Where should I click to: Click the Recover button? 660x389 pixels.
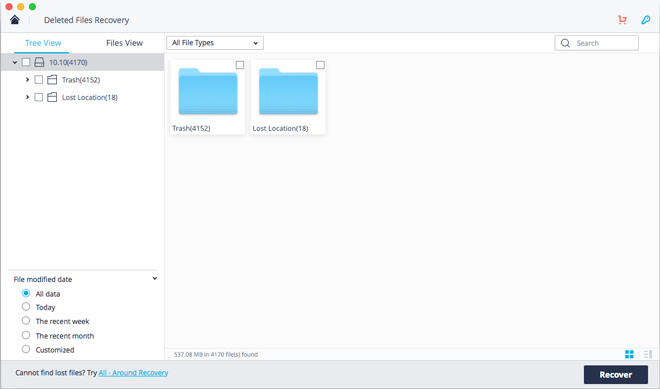click(616, 374)
